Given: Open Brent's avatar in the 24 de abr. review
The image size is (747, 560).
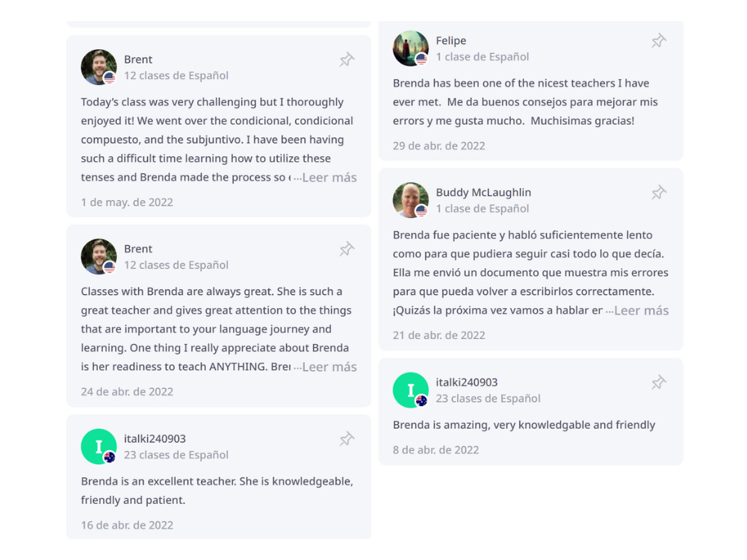Looking at the screenshot, I should 99,257.
